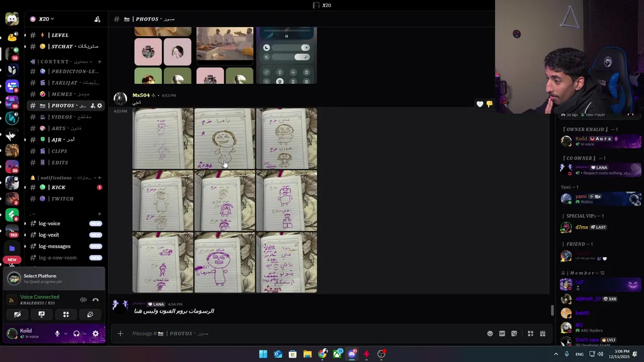React with thumbs down on message
Screen dimensions: 644x362
pos(489,104)
